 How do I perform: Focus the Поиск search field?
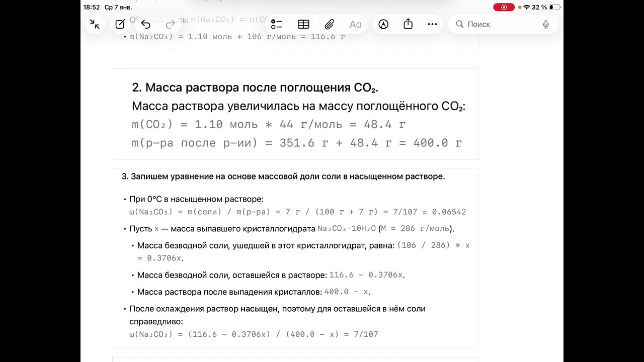tap(503, 24)
